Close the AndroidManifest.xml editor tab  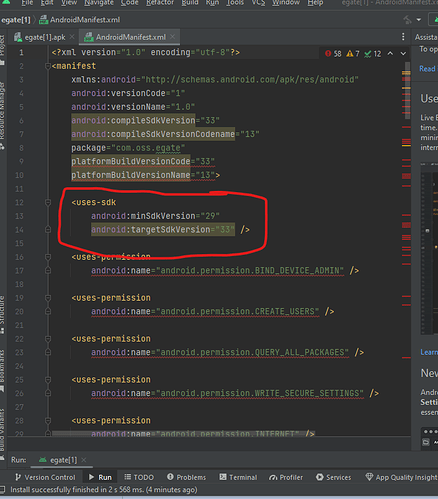172,37
